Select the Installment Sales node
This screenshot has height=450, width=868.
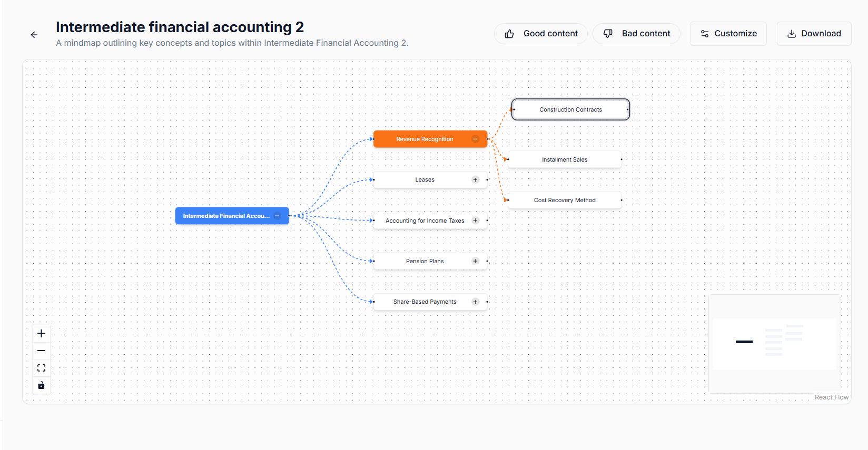(x=565, y=159)
